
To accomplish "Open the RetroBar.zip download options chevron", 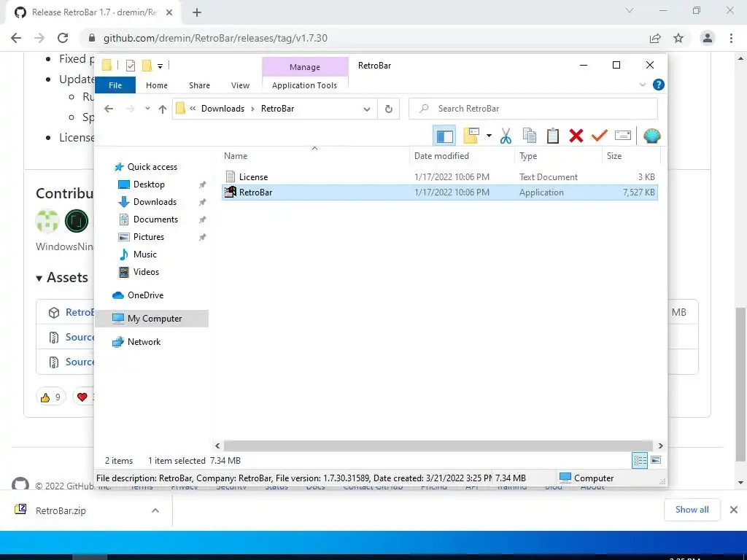I will point(155,510).
